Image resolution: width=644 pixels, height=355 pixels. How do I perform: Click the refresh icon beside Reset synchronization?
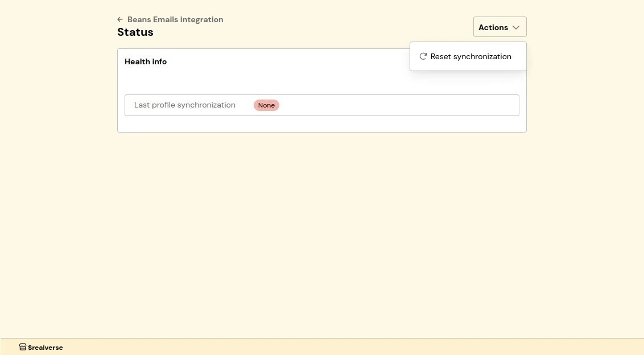tap(423, 56)
